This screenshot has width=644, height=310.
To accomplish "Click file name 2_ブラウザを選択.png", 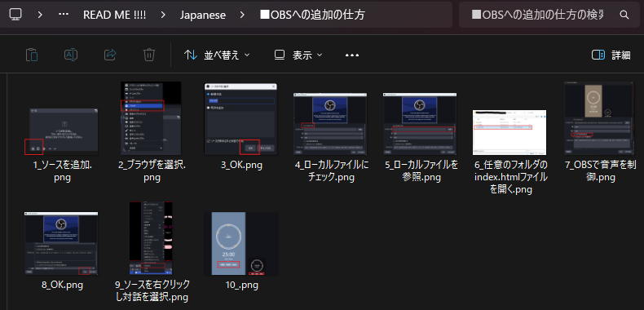I will click(152, 171).
